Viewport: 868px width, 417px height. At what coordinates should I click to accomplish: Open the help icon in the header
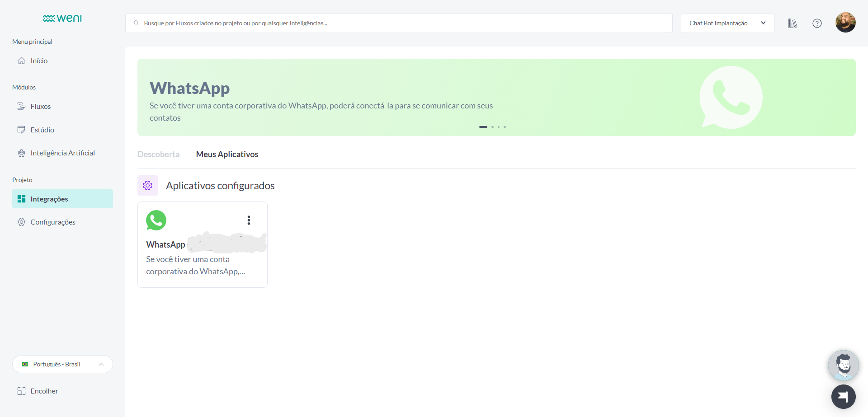[817, 23]
